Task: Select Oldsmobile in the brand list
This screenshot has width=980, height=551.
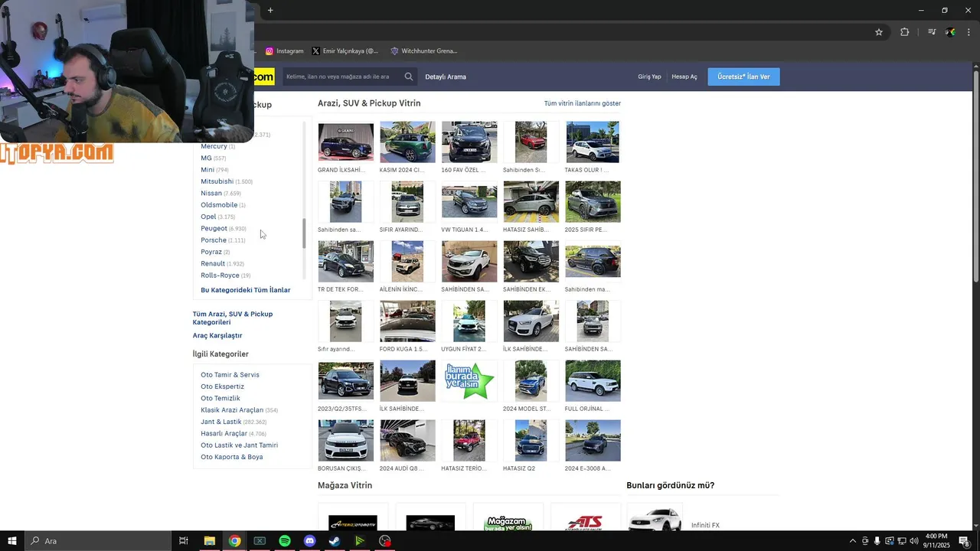Action: (x=219, y=205)
